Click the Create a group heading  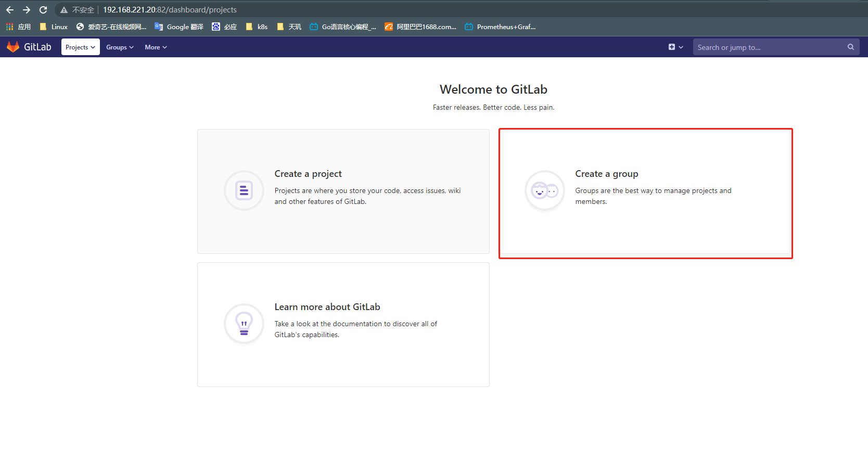tap(607, 174)
